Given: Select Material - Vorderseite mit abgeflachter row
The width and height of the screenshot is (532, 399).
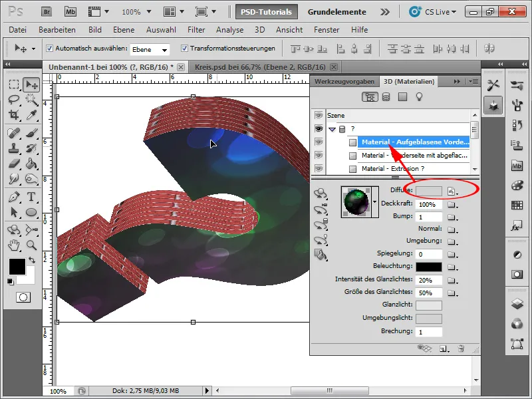Looking at the screenshot, I should click(x=414, y=156).
